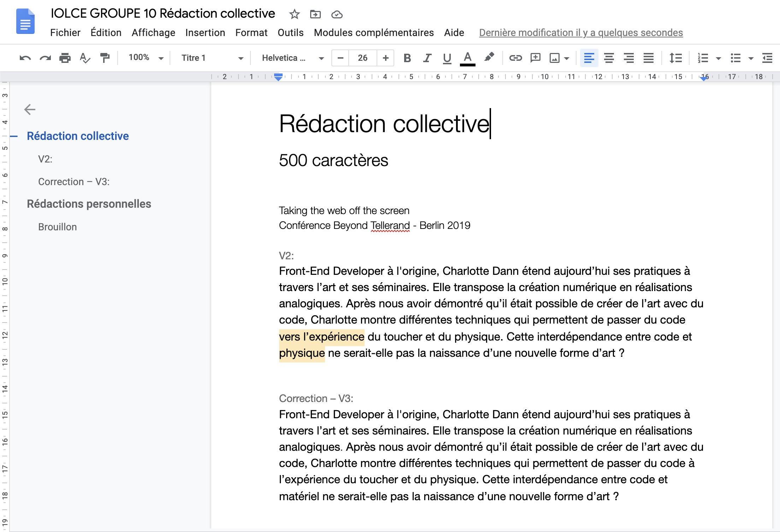
Task: Open the Insertion menu
Action: pos(205,32)
